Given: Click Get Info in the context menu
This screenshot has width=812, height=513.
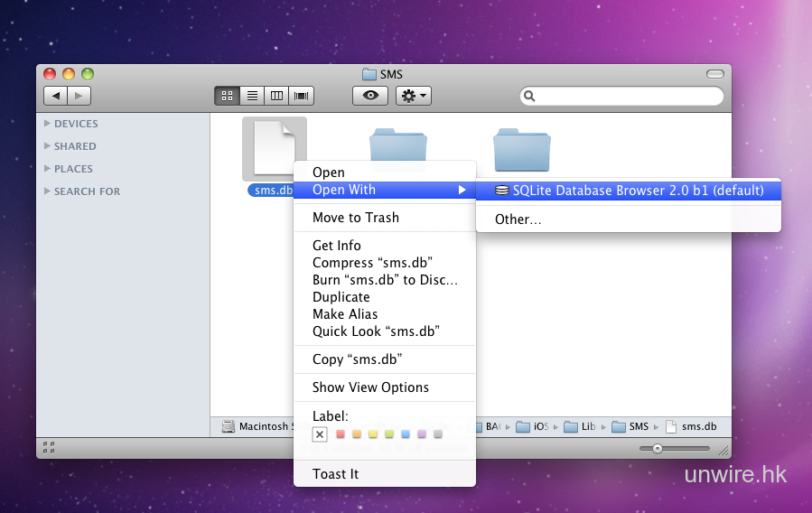Looking at the screenshot, I should pyautogui.click(x=336, y=246).
